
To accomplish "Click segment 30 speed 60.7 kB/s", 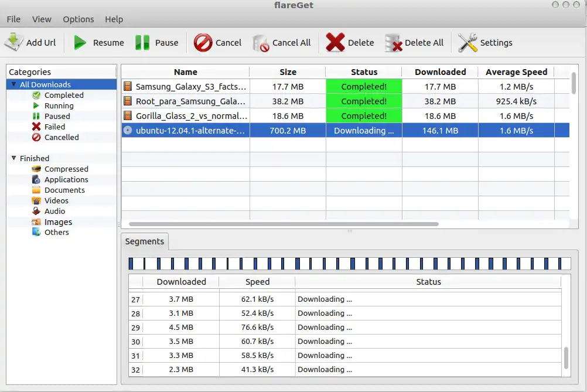I will pos(257,341).
